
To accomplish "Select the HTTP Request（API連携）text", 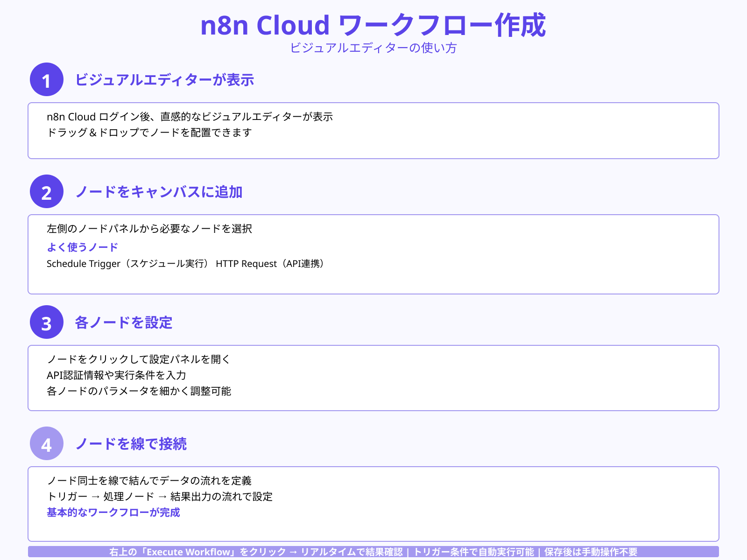I will click(271, 264).
